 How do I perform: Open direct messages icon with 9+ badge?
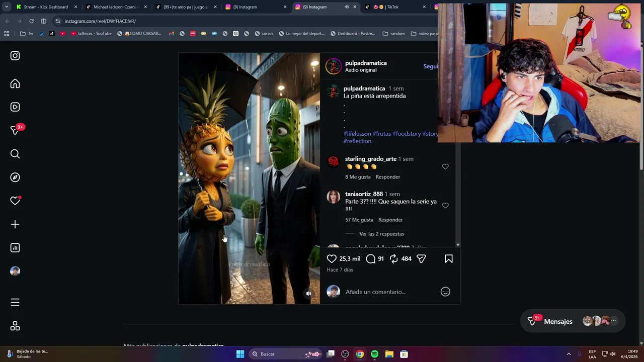coord(15,130)
